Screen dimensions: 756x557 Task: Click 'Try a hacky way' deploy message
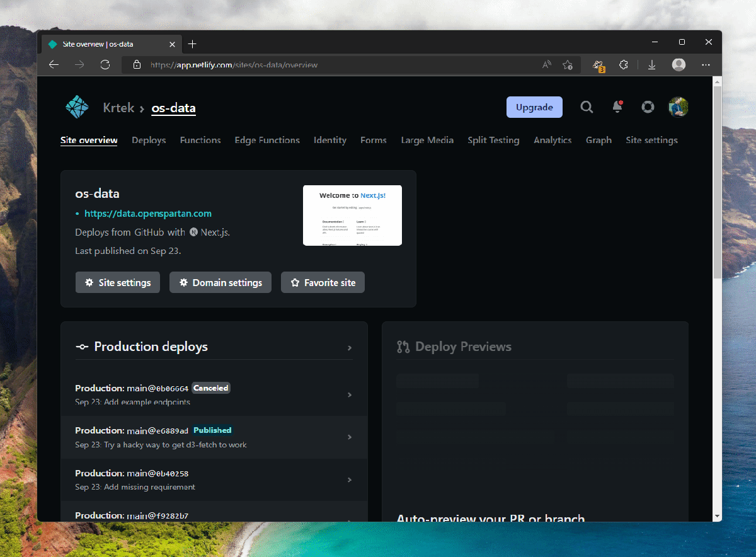pos(175,445)
